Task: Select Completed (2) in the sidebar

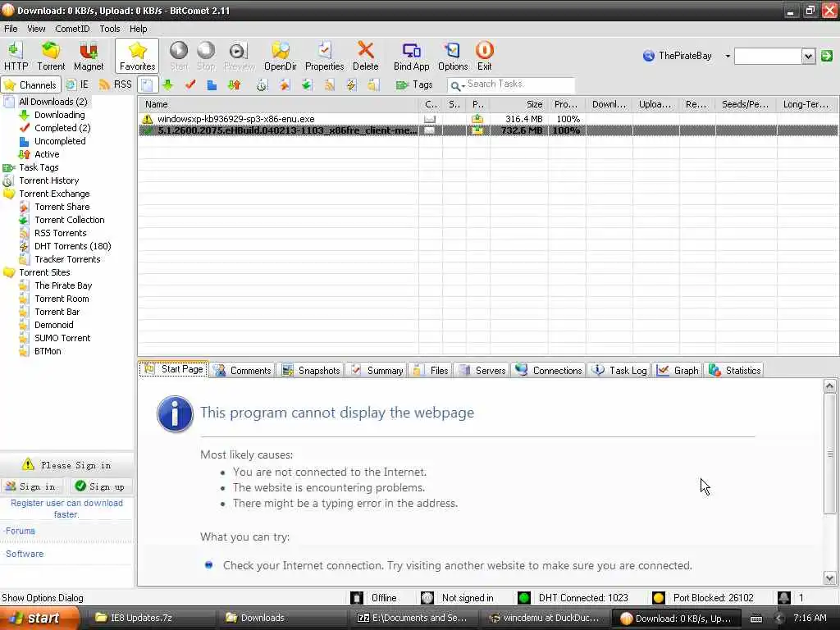Action: pyautogui.click(x=62, y=128)
